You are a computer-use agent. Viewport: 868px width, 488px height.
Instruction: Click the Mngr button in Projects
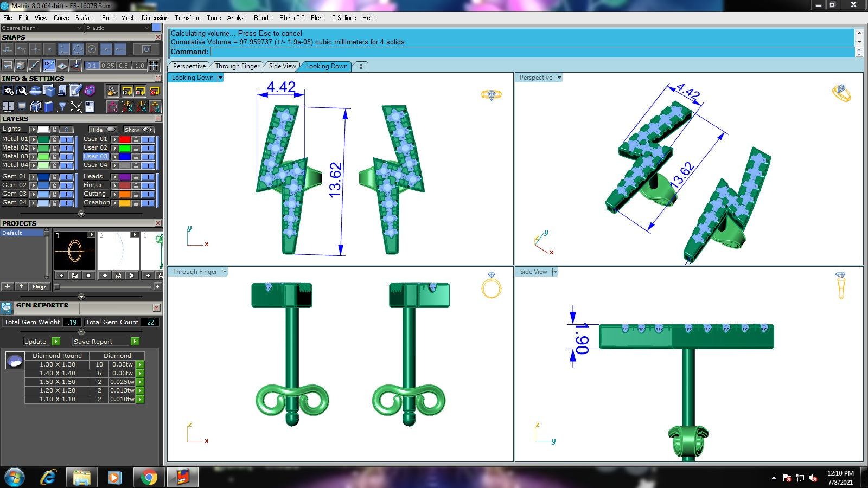point(39,286)
